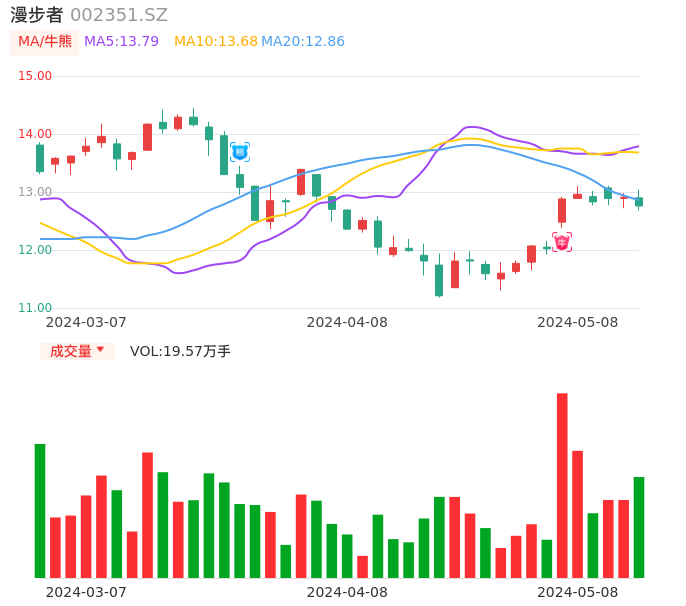686x606 pixels.
Task: Click the 15.00 price axis label
Action: coord(35,76)
